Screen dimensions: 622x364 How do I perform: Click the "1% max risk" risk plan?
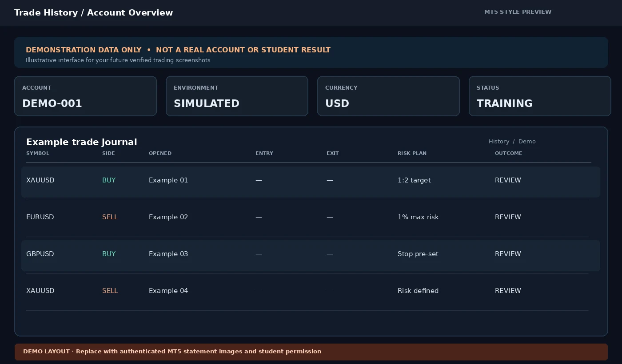418,217
